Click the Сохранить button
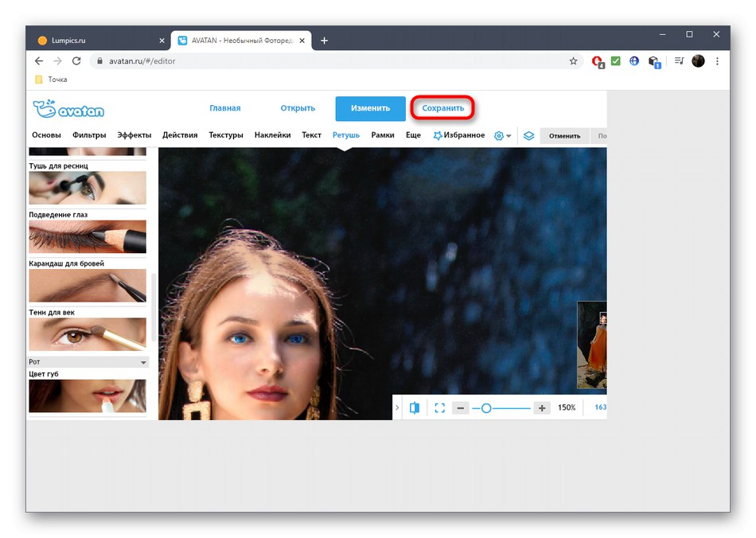 (442, 108)
